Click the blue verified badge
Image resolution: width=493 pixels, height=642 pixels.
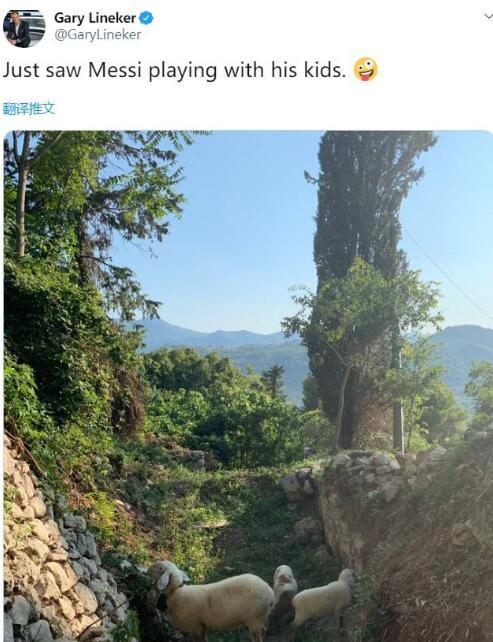147,18
